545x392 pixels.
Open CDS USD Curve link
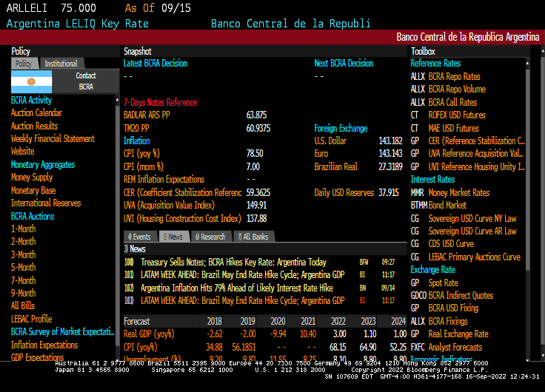click(450, 244)
